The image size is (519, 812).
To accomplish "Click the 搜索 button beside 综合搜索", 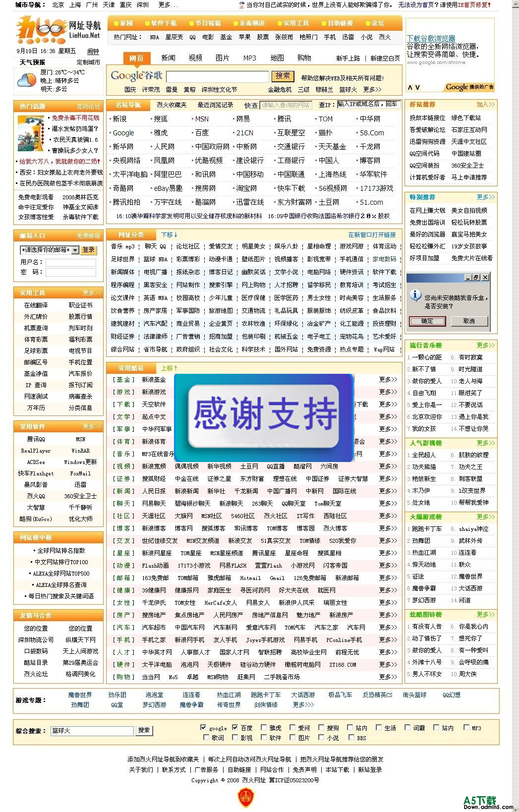I will (x=144, y=730).
